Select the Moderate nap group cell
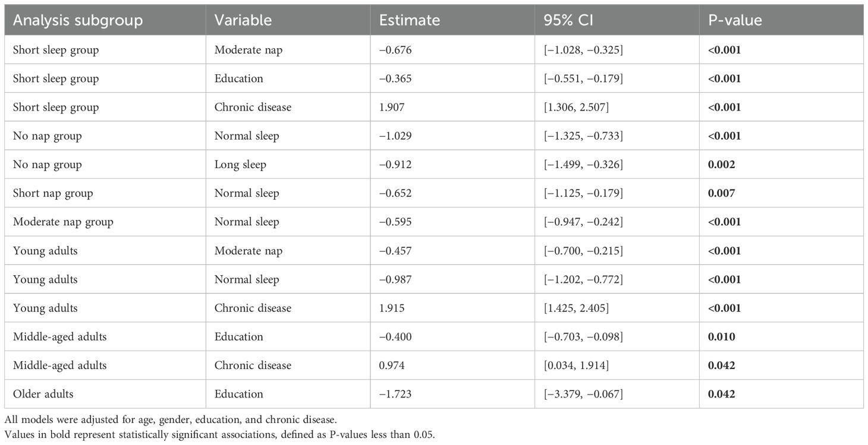Image resolution: width=868 pixels, height=445 pixels. pos(63,222)
